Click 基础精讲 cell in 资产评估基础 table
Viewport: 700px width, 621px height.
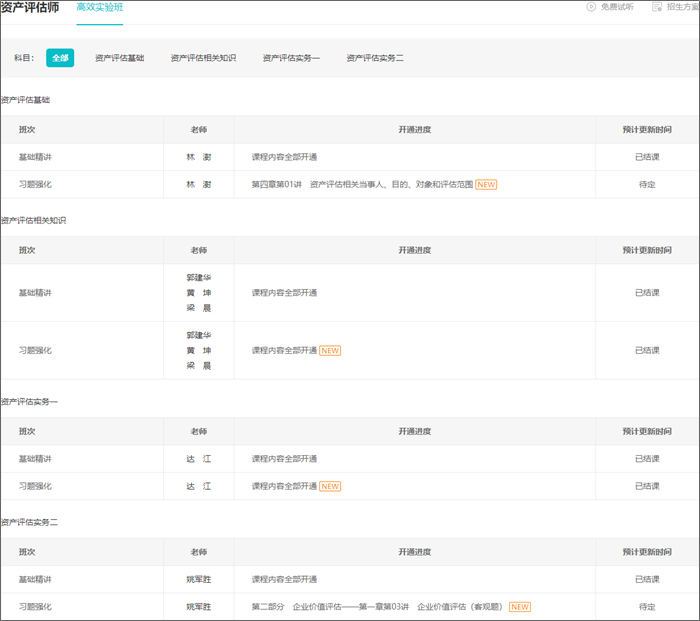pyautogui.click(x=35, y=157)
